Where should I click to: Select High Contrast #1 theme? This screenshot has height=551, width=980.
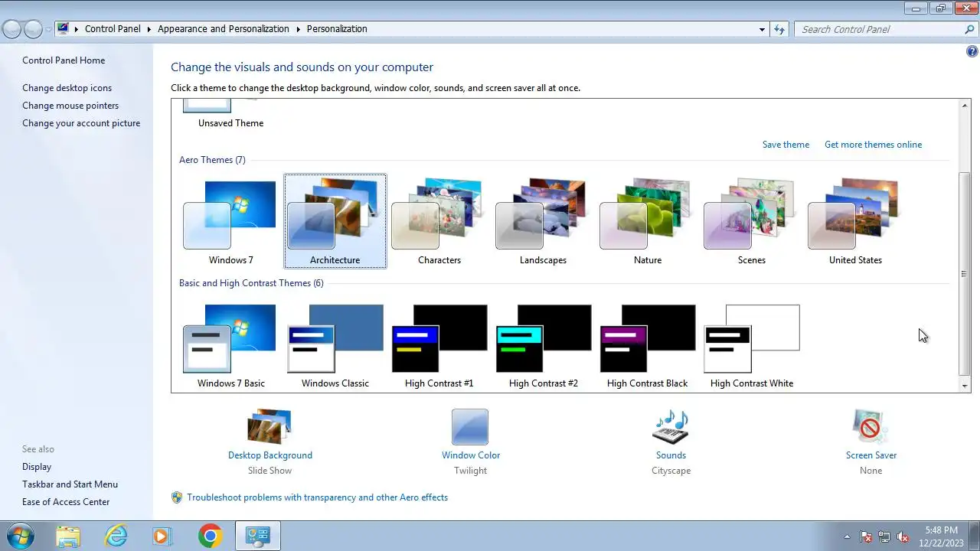(x=439, y=346)
